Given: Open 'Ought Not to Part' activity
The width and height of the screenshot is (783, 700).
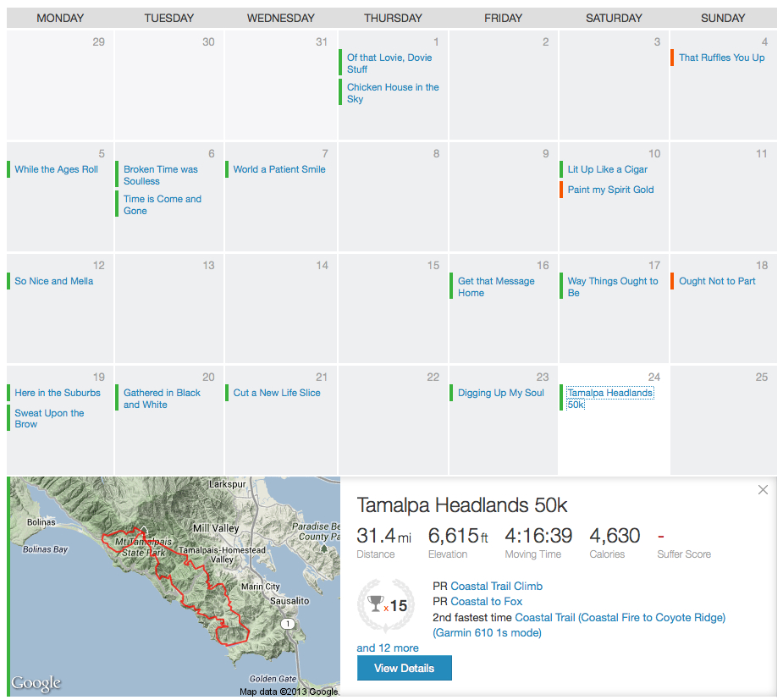Looking at the screenshot, I should [717, 281].
